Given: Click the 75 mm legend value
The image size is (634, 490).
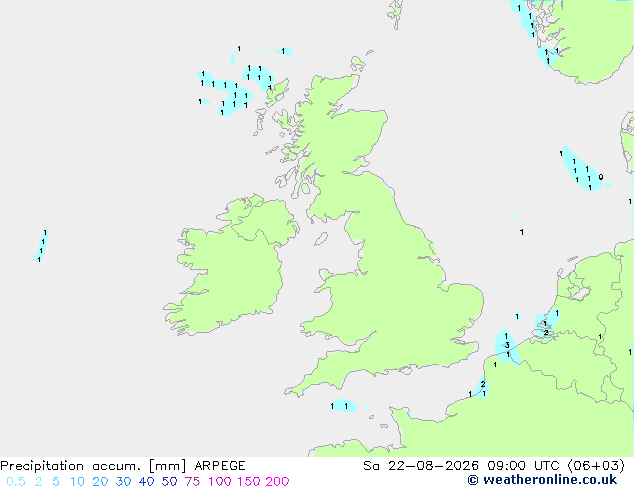Looking at the screenshot, I should tap(192, 482).
